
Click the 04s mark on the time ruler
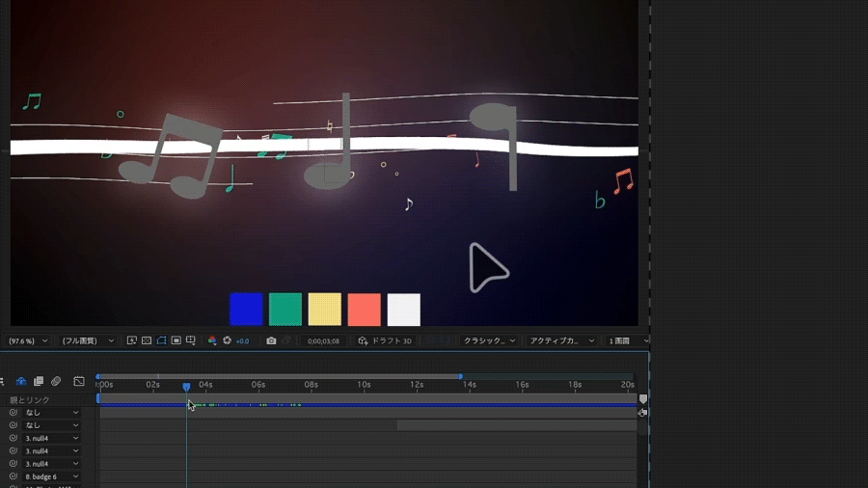(x=205, y=385)
